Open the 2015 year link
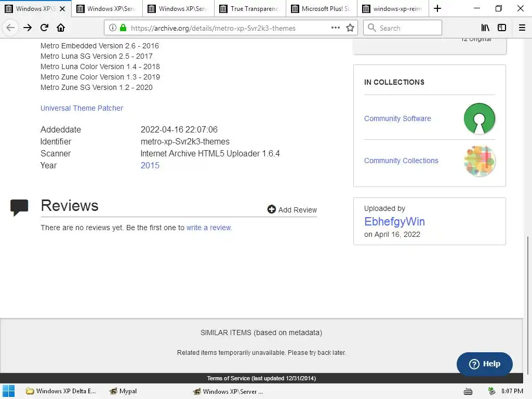The image size is (532, 399). (150, 165)
